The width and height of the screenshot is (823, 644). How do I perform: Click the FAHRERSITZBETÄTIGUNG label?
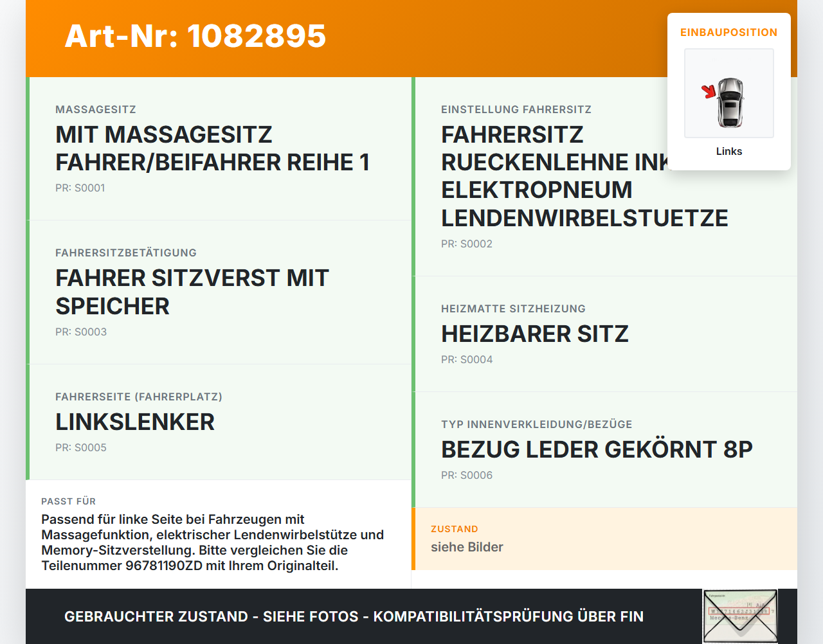pos(126,253)
